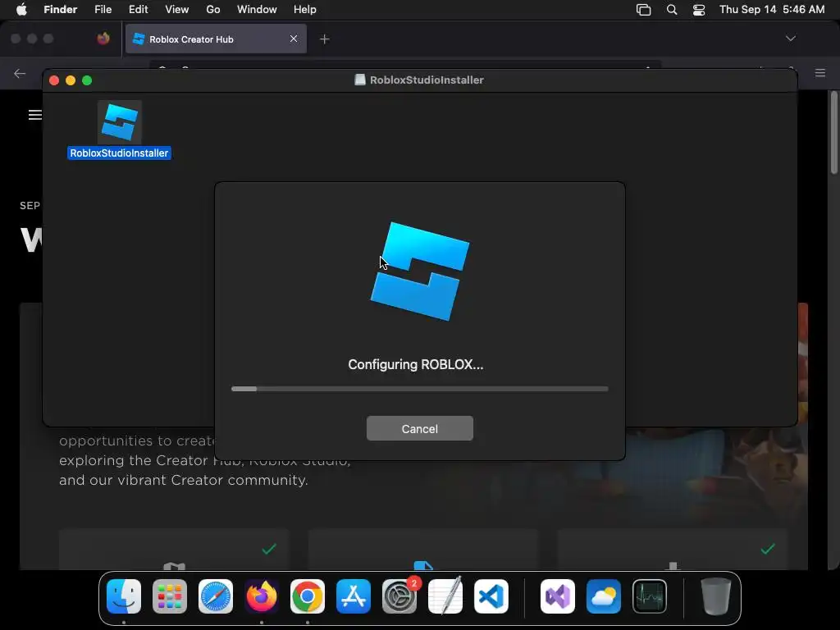The image size is (840, 630).
Task: Open the Firefox application menu
Action: pyautogui.click(x=820, y=73)
